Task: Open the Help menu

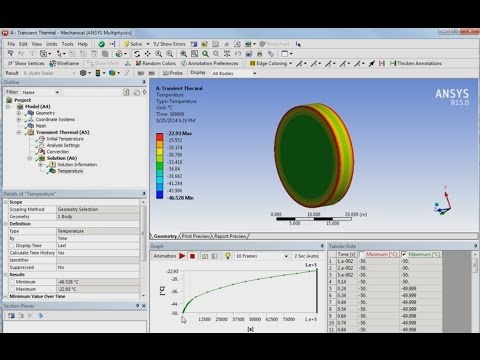Action: click(x=83, y=44)
